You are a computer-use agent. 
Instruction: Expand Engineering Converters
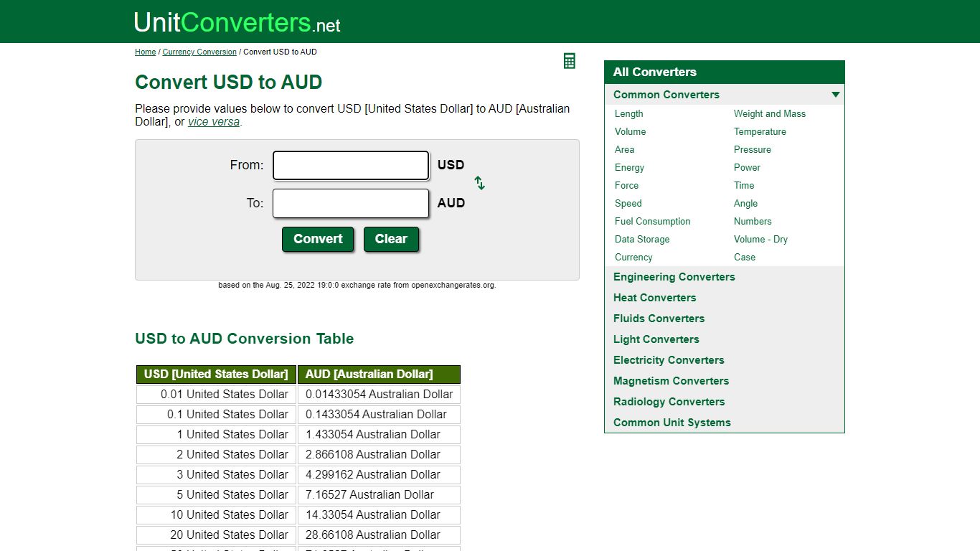point(674,277)
